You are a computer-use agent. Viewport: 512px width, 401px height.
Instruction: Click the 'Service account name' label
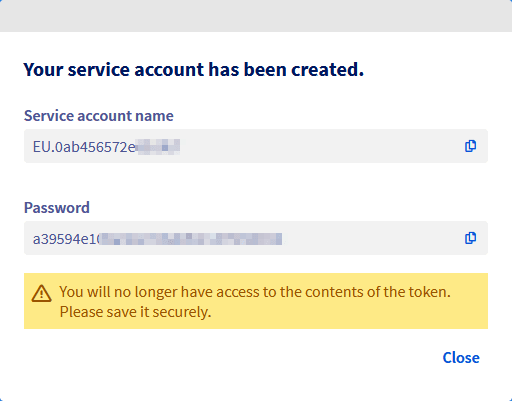pos(99,116)
